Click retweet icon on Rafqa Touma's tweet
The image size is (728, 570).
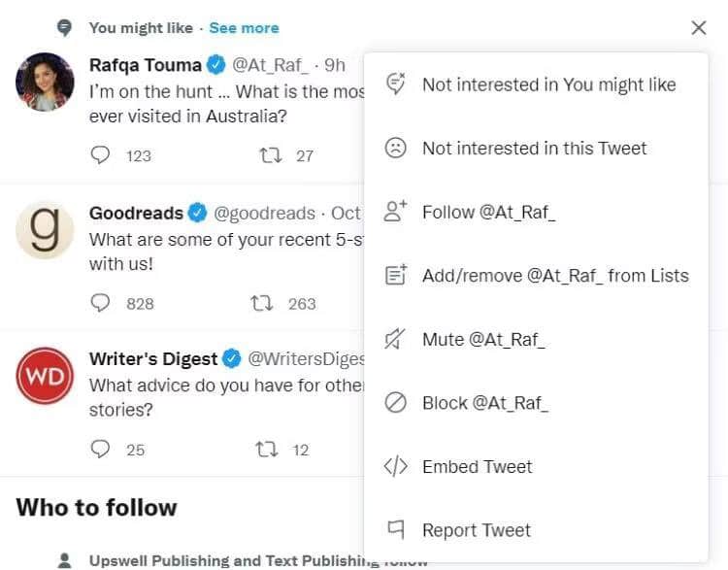[x=270, y=155]
